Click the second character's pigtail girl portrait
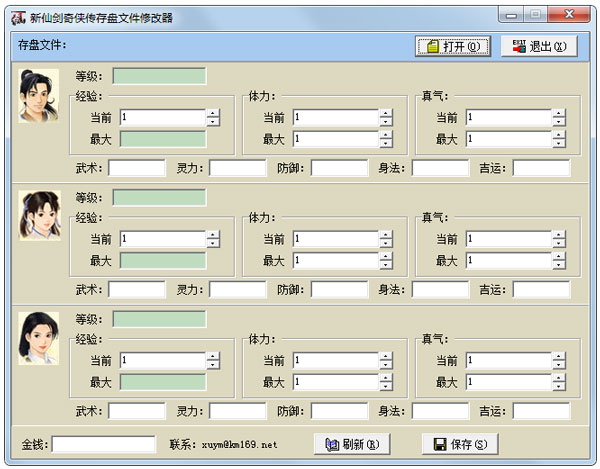This screenshot has height=469, width=600. click(x=40, y=216)
